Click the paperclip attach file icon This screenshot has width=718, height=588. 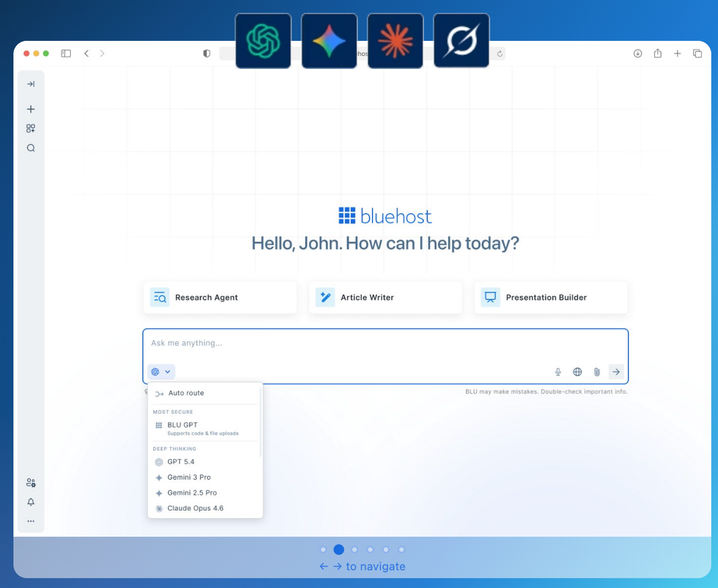(597, 372)
